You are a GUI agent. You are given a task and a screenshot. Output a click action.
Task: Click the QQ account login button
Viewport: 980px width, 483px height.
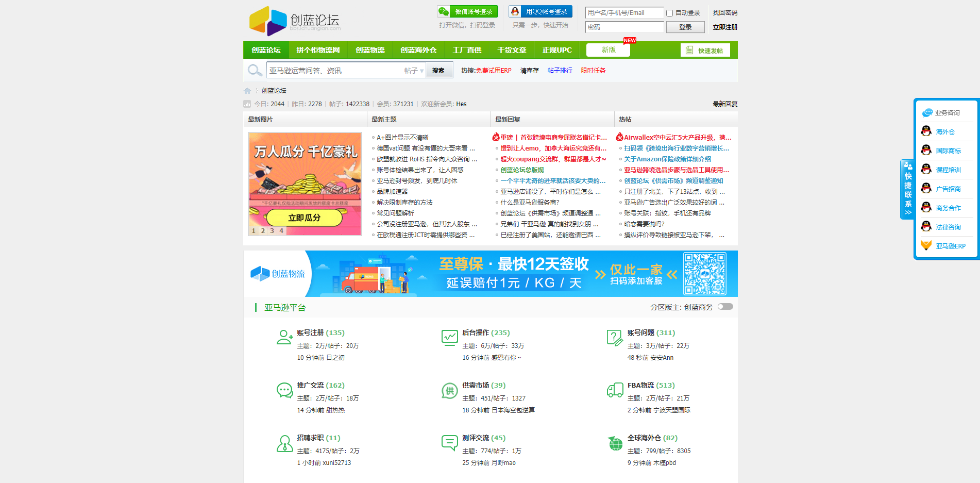pos(540,11)
